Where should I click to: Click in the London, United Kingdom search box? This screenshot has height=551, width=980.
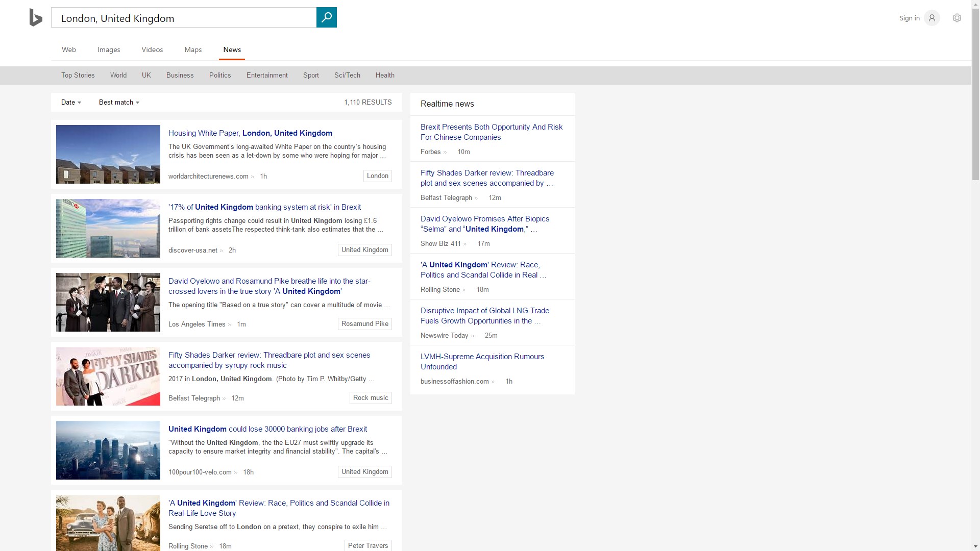184,18
